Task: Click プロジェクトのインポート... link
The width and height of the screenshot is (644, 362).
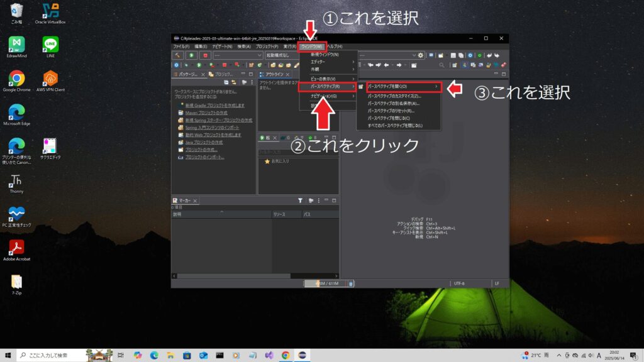Action: pos(204,157)
